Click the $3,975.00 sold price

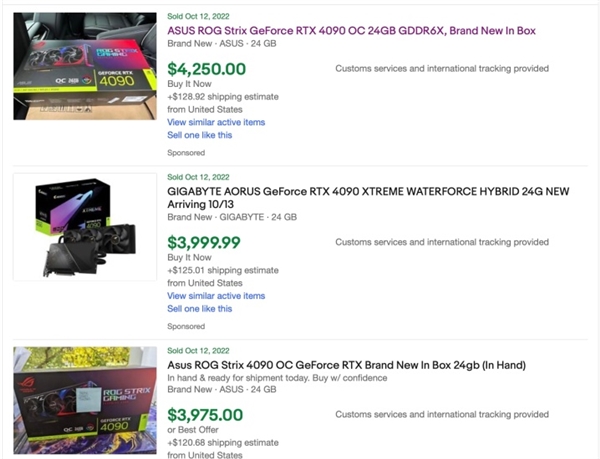[206, 414]
